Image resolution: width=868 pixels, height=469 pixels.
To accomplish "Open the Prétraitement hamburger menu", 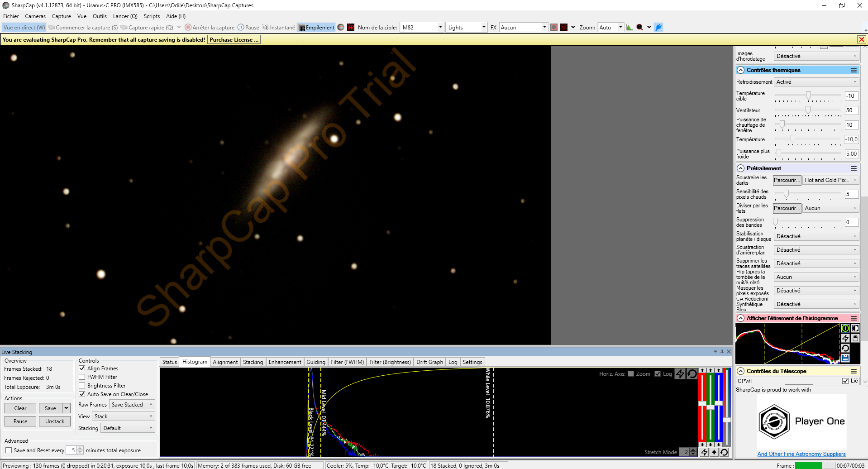I will pyautogui.click(x=854, y=168).
